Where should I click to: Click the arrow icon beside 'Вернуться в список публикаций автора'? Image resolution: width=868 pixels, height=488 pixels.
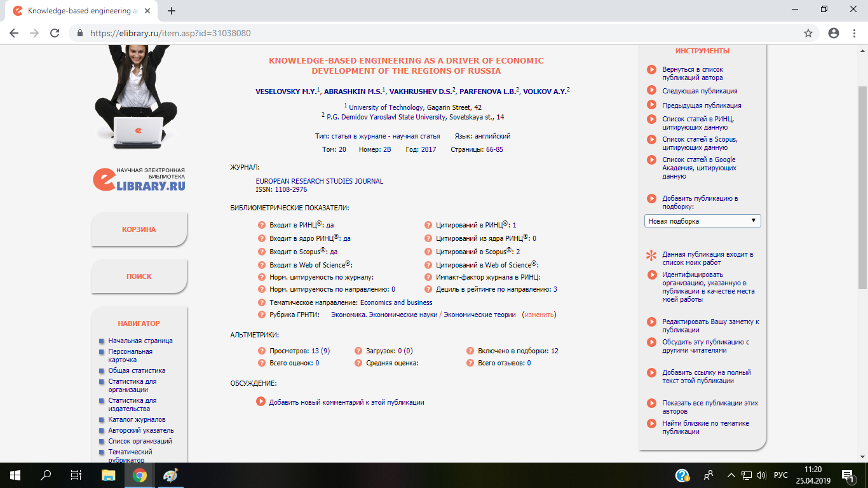(x=651, y=70)
